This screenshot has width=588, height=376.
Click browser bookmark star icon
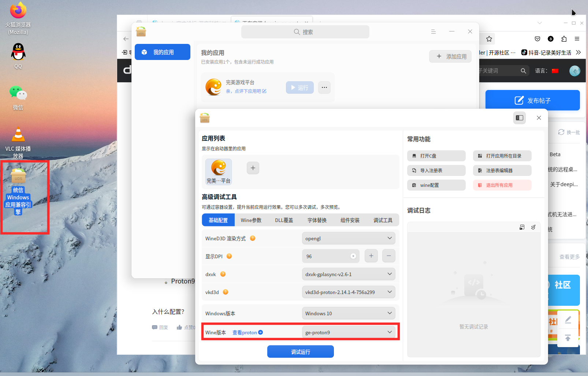[489, 39]
